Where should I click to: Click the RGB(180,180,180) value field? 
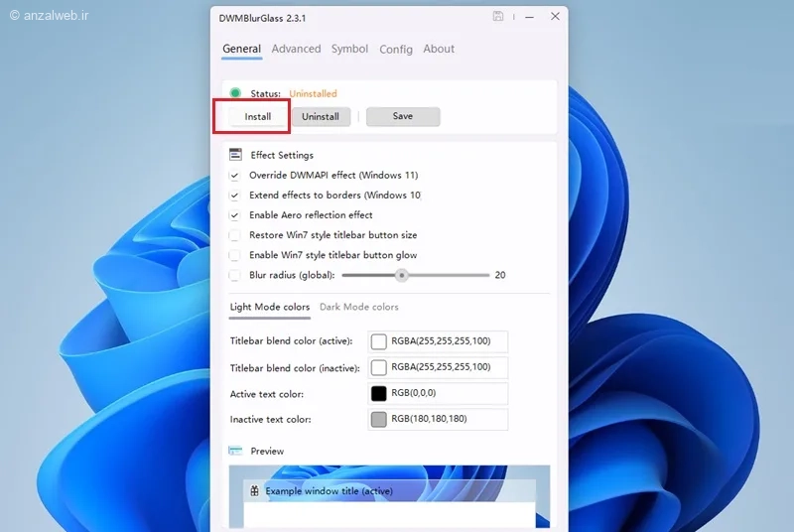point(438,419)
